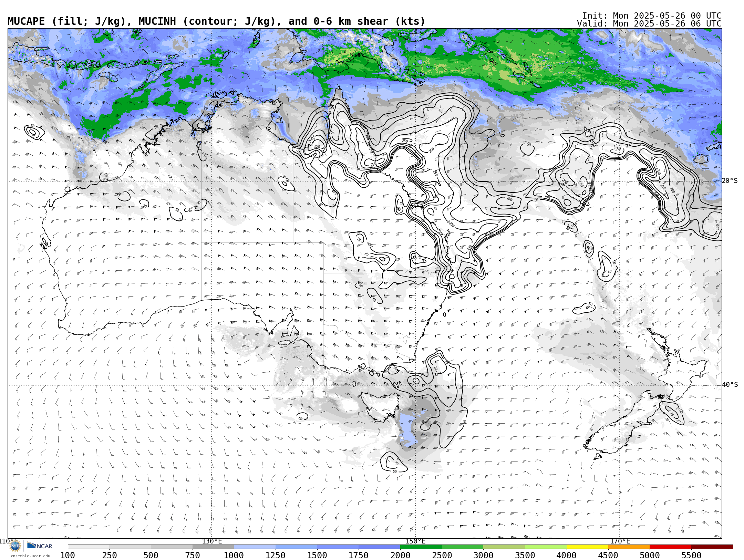The width and height of the screenshot is (744, 560).
Task: Click the colorbar label 3000
Action: coord(484,555)
